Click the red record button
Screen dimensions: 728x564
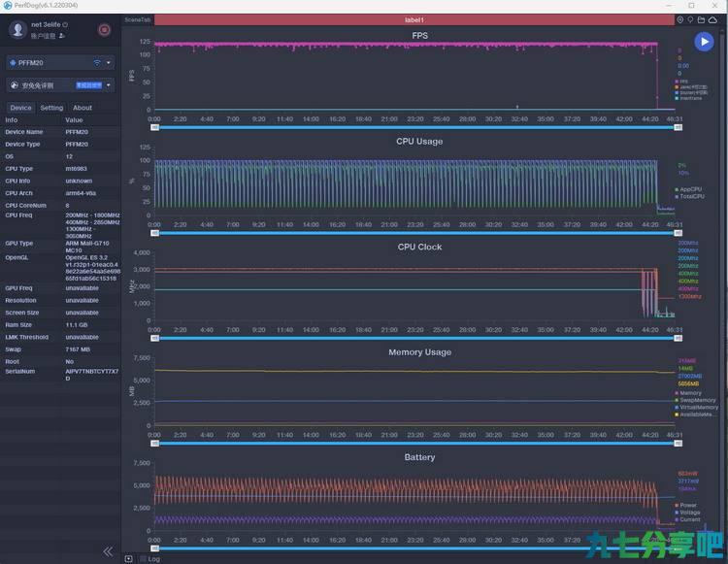pos(104,30)
